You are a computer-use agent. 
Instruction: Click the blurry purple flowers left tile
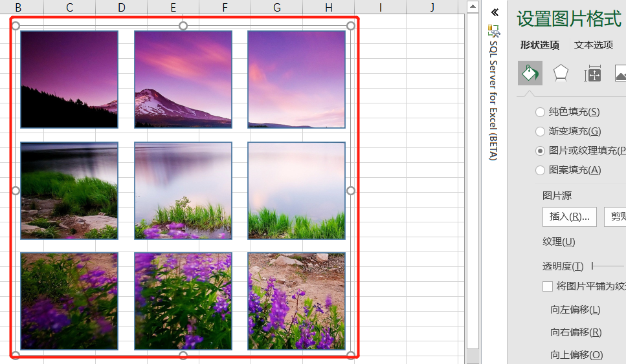[x=69, y=301]
